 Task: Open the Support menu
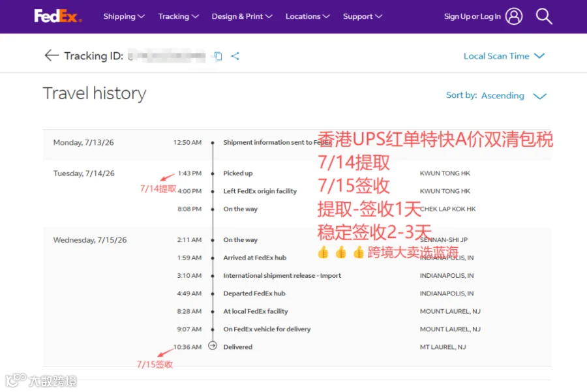[x=363, y=16]
